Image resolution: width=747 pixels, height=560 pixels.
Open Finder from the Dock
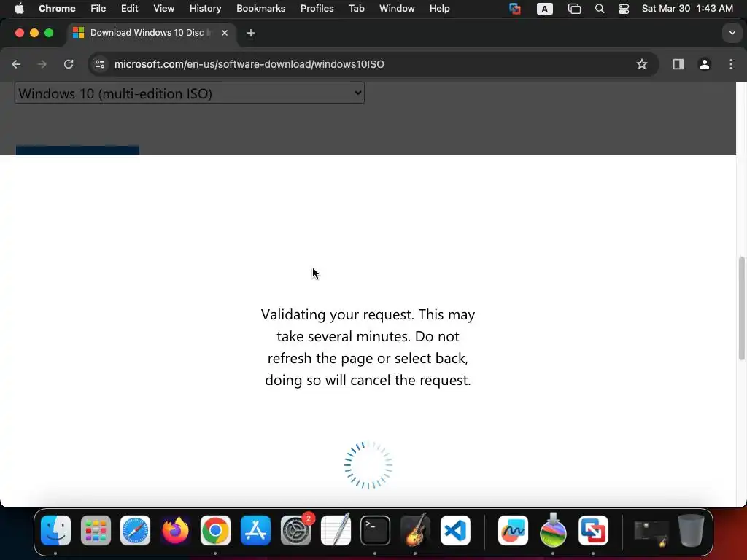tap(55, 530)
